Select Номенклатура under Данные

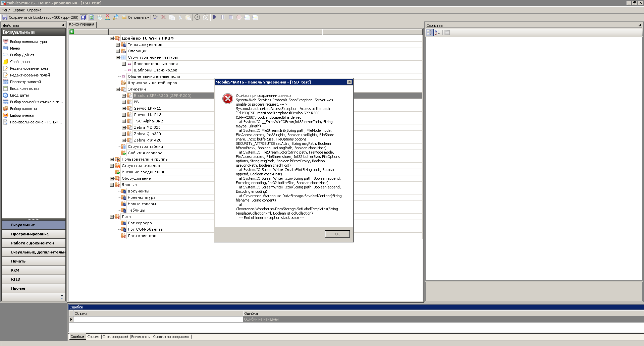tap(142, 197)
